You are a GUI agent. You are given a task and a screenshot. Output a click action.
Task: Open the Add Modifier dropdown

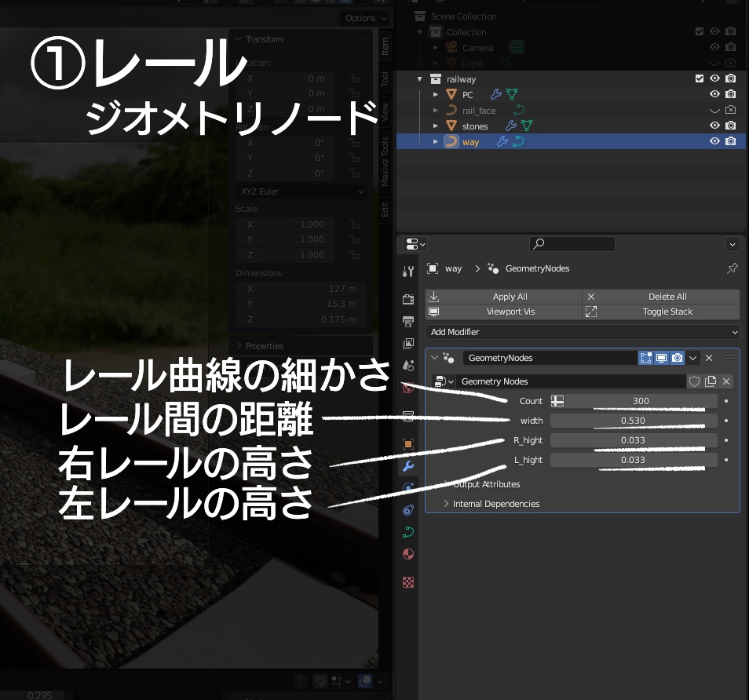(582, 332)
